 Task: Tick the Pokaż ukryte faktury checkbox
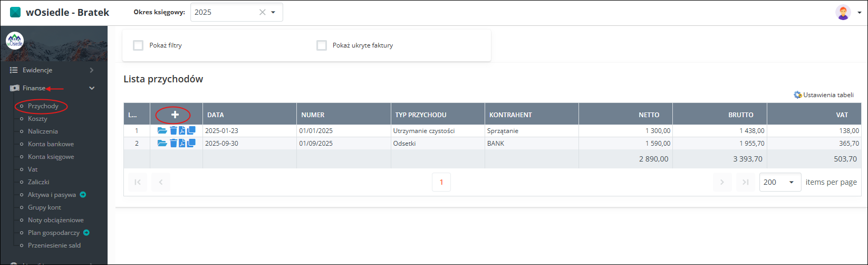pos(321,45)
